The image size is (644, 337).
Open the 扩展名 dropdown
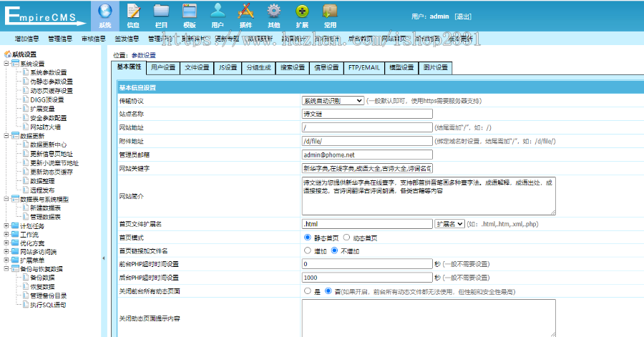450,225
